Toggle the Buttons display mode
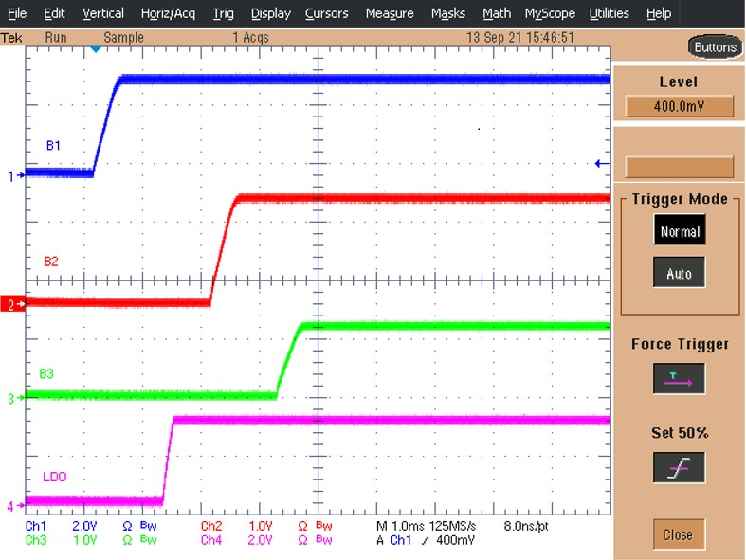Screen dimensions: 746x560 pyautogui.click(x=714, y=47)
